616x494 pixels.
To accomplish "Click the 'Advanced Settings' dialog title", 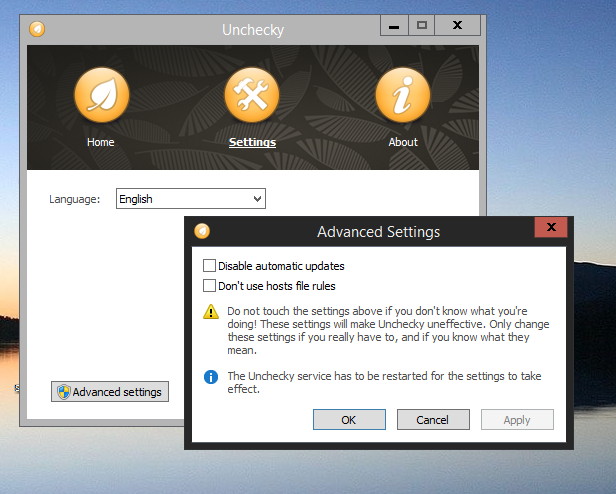I will [x=378, y=231].
